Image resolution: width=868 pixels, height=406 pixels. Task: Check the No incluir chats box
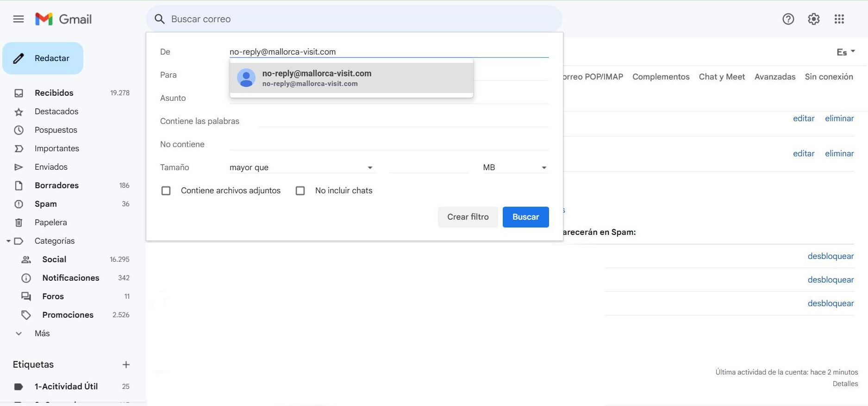click(x=300, y=191)
